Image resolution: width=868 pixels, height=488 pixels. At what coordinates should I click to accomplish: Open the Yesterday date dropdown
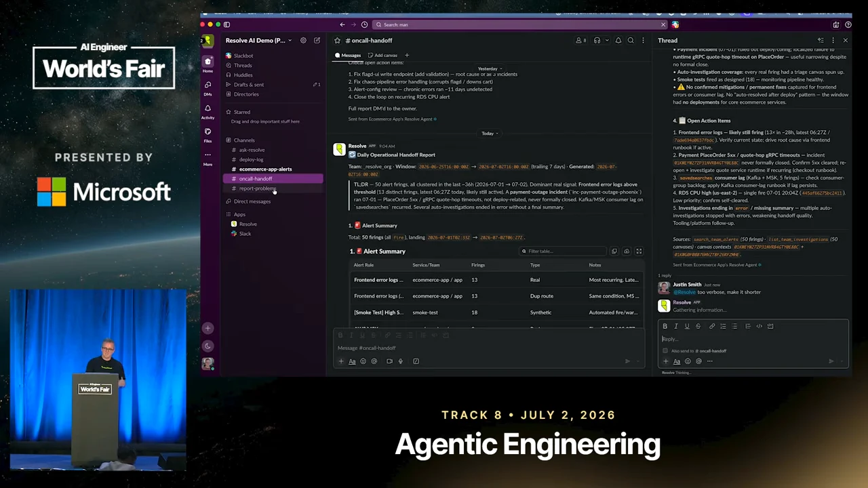[x=490, y=68]
